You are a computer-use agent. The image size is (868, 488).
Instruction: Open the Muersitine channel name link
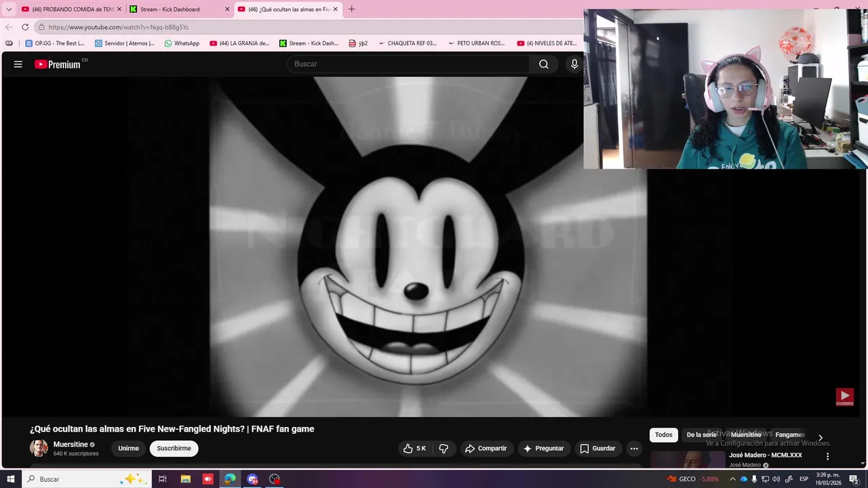[71, 445]
